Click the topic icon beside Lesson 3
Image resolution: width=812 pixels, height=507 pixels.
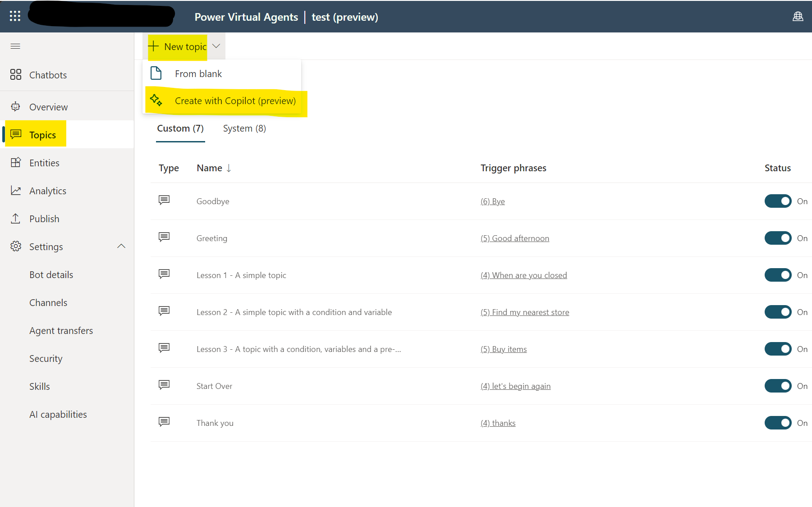(x=164, y=348)
